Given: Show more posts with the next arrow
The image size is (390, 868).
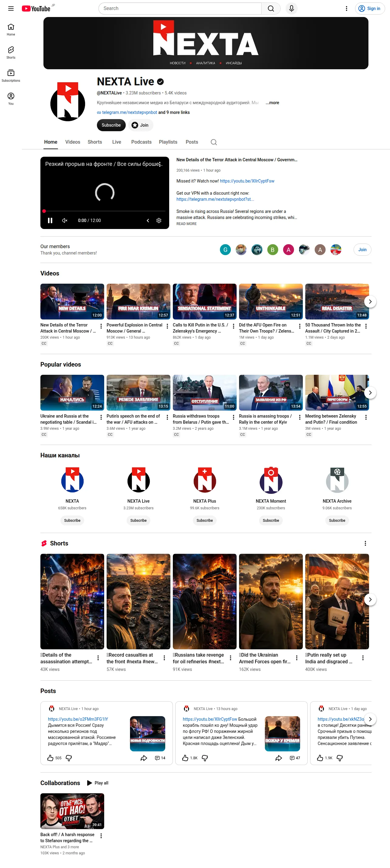Looking at the screenshot, I should [x=370, y=719].
